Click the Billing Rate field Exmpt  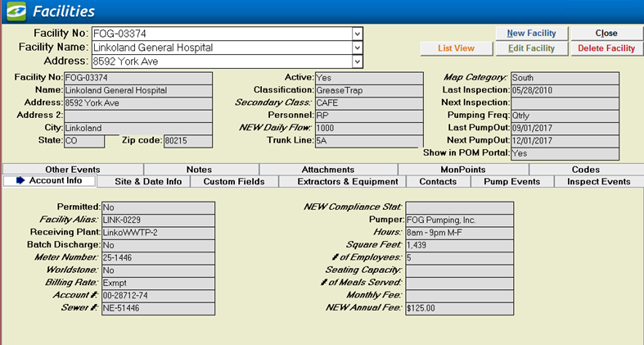click(x=158, y=284)
